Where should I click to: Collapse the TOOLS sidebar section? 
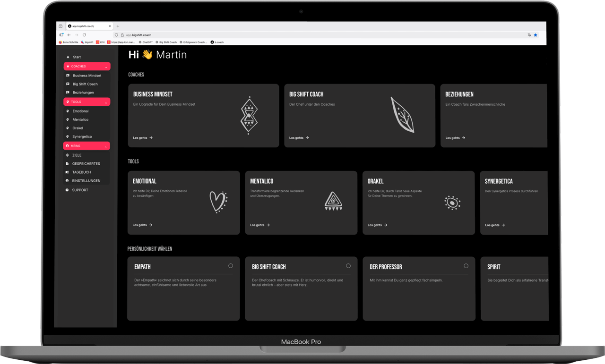click(106, 102)
